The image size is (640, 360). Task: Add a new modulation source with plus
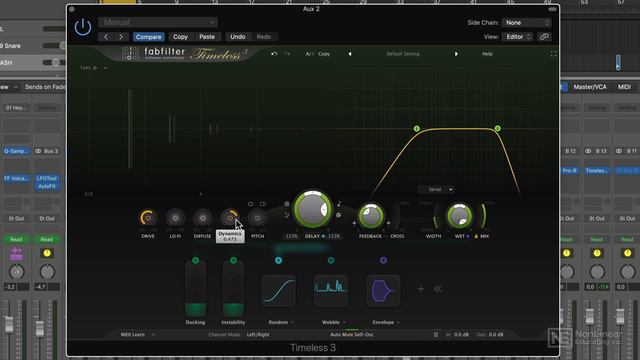[x=420, y=289]
